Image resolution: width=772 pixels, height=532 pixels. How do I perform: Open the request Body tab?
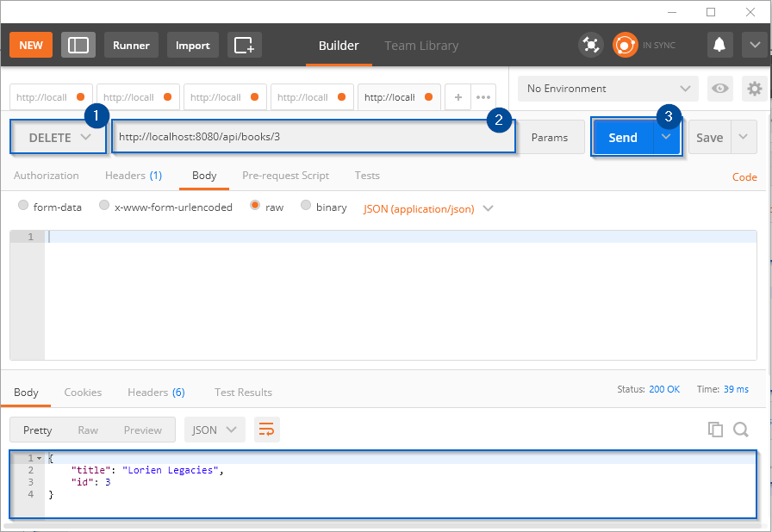pyautogui.click(x=204, y=176)
